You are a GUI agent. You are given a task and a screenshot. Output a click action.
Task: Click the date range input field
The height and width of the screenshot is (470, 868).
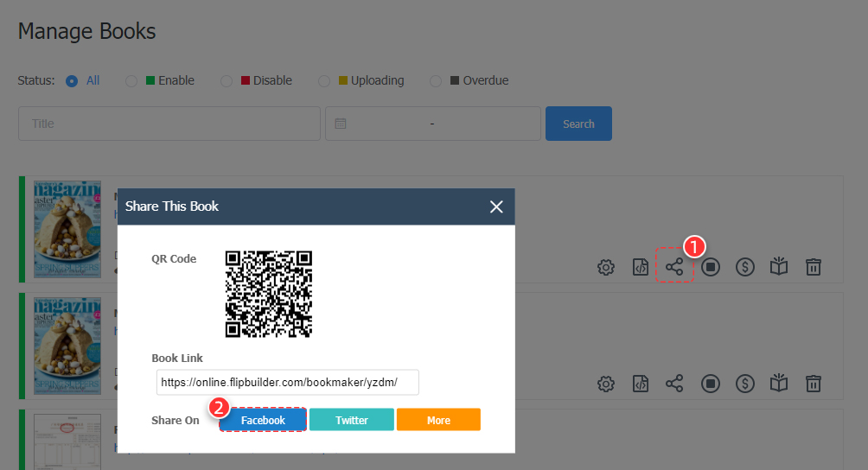pyautogui.click(x=433, y=124)
